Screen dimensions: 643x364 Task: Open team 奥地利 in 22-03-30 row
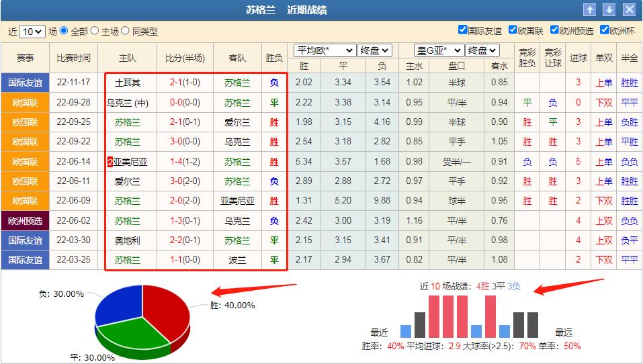pos(128,240)
